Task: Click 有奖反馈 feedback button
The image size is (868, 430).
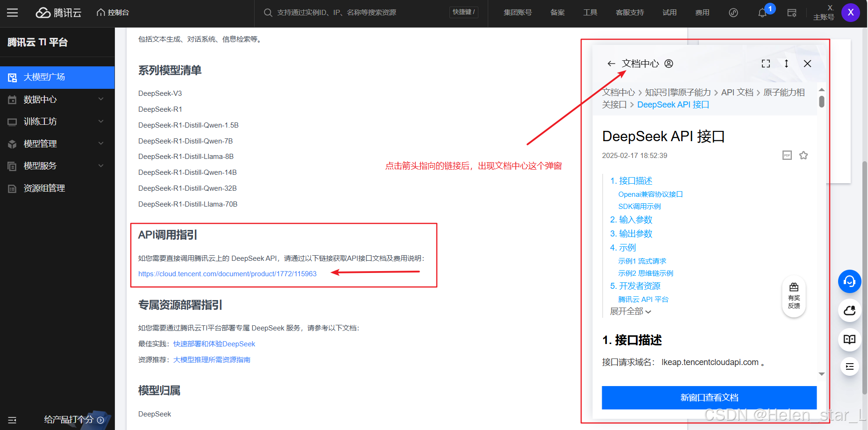Action: [794, 296]
